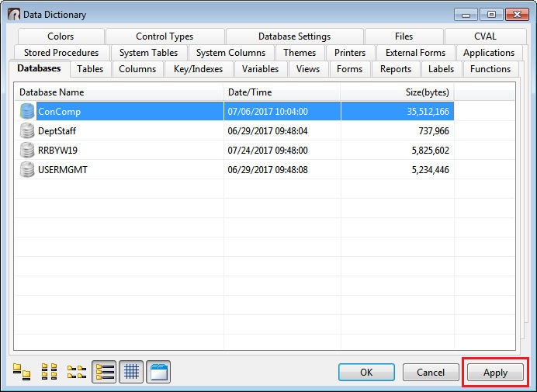Switch to the Stored Procedures tab

61,53
